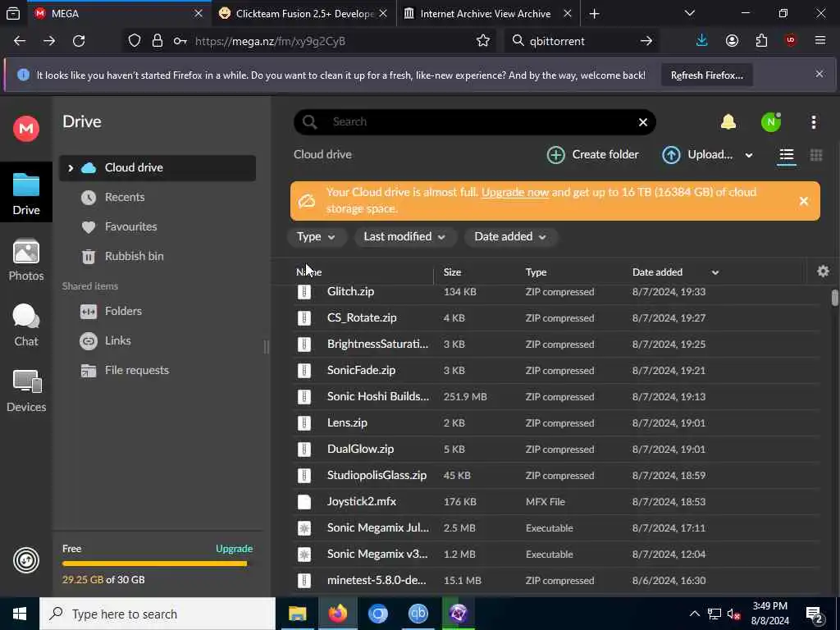Open a new browser tab

(594, 13)
